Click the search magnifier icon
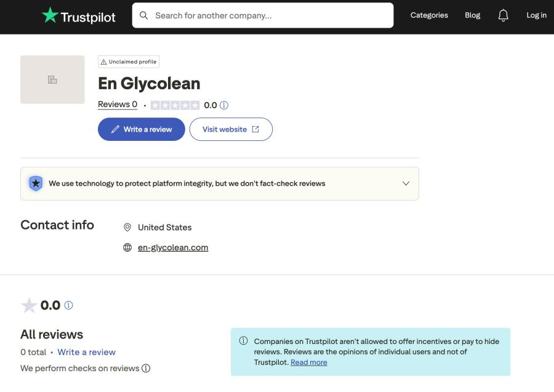The image size is (554, 392). 144,15
